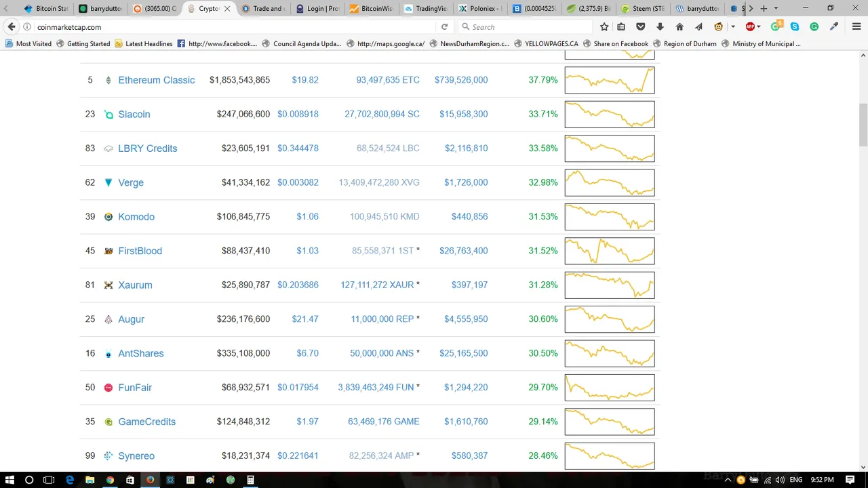Click the Komodo coin logo icon
The width and height of the screenshot is (868, 488).
point(108,217)
